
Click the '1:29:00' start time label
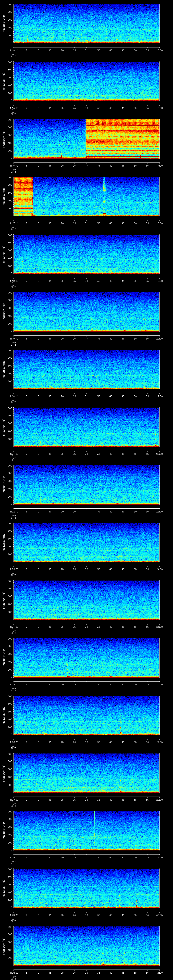tap(14, 915)
